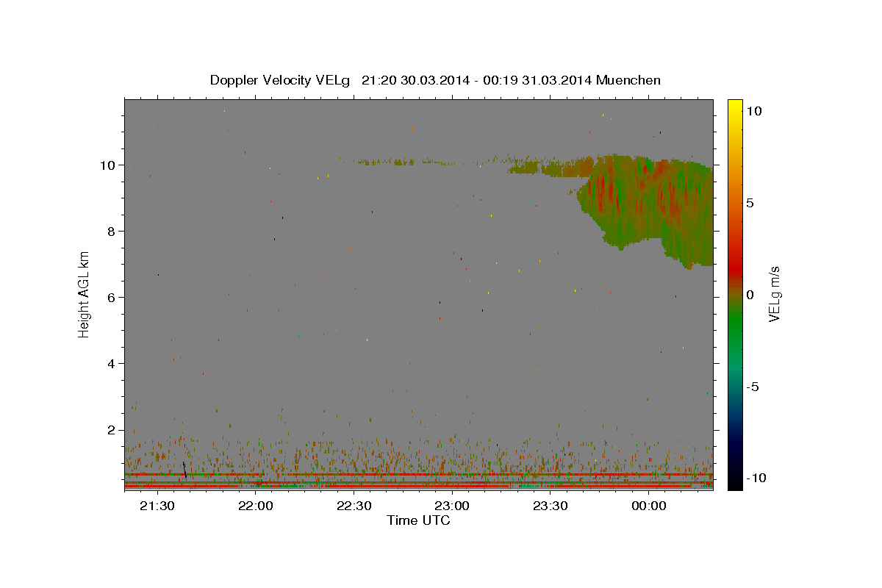Click the 'Muenchen' location label in the title

point(628,80)
